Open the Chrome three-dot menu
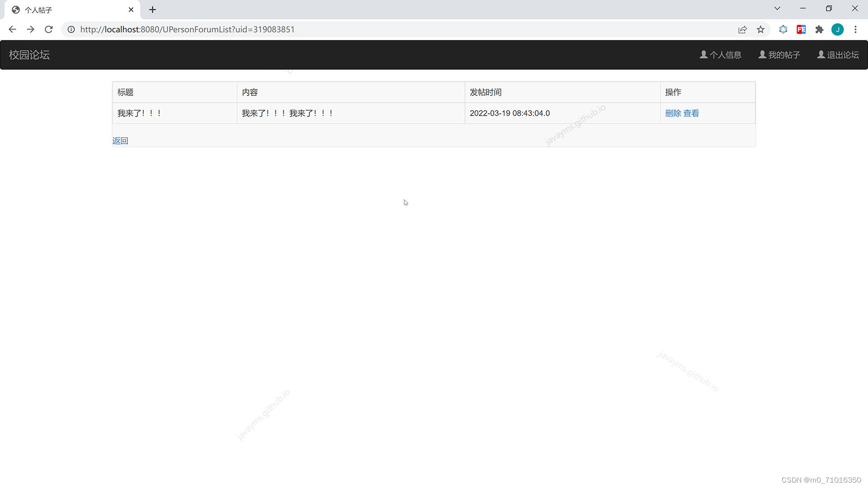The image size is (868, 488). tap(855, 29)
